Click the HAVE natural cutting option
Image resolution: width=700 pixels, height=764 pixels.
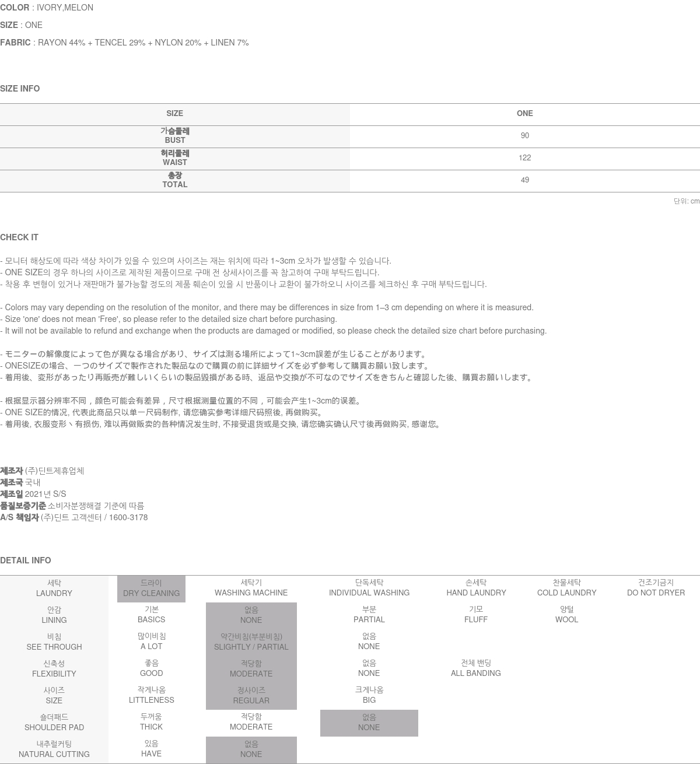[x=151, y=749]
